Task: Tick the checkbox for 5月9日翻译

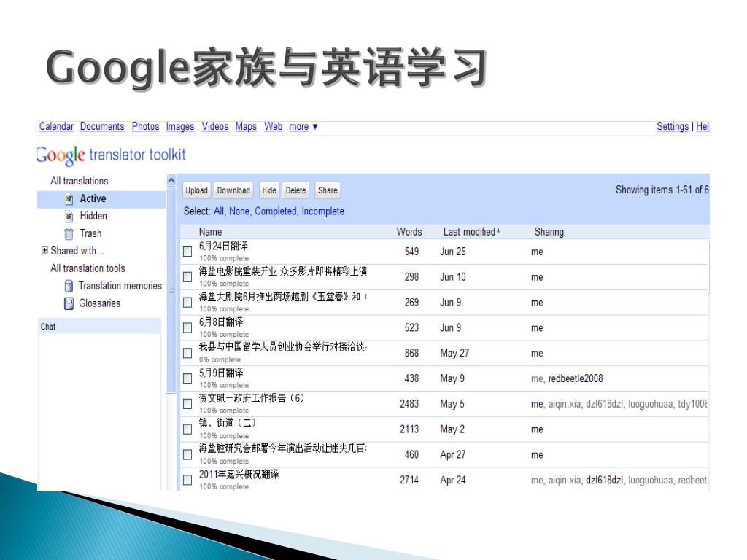Action: coord(187,378)
